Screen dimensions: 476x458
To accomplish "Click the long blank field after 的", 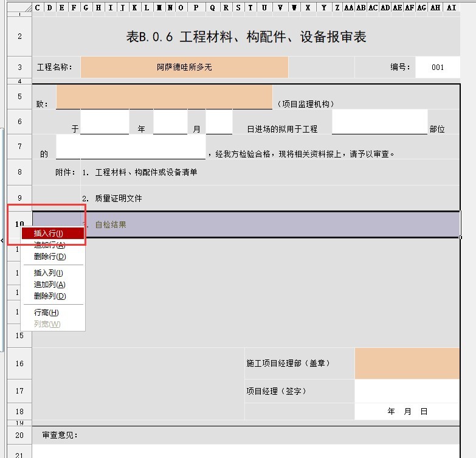I will tap(131, 147).
